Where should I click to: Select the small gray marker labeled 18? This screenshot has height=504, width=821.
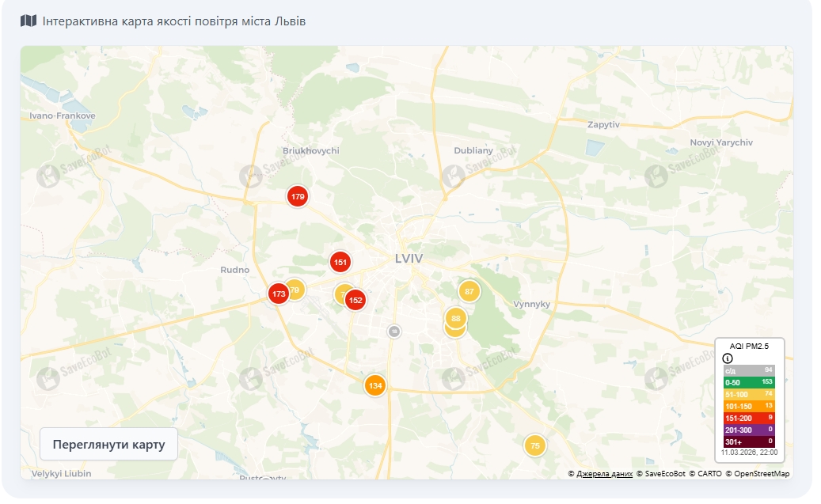tap(394, 331)
